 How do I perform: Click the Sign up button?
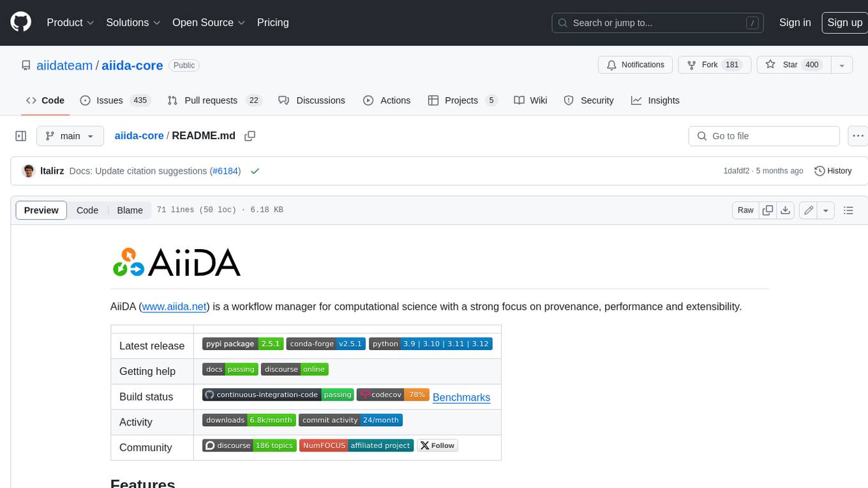844,22
